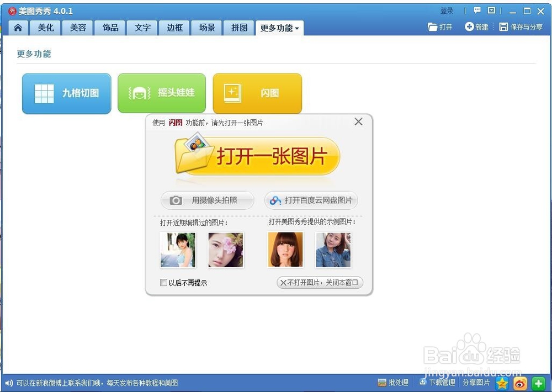Click the big 打开一张图片 button
Image resolution: width=552 pixels, height=392 pixels.
click(x=257, y=155)
